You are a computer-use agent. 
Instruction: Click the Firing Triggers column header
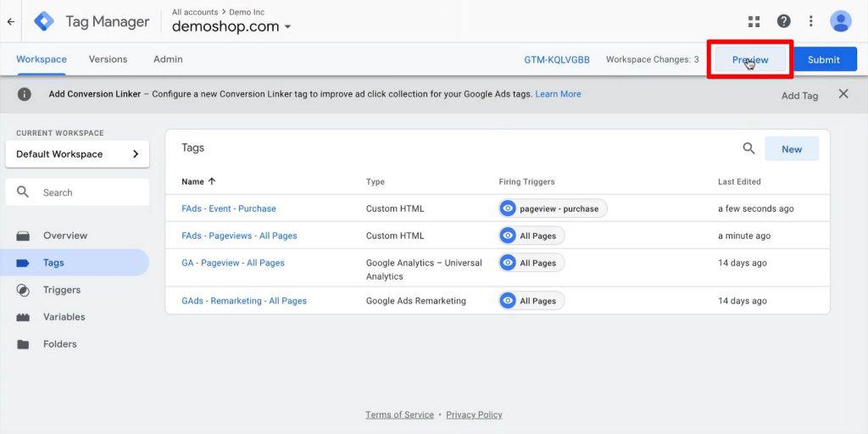[x=526, y=181]
